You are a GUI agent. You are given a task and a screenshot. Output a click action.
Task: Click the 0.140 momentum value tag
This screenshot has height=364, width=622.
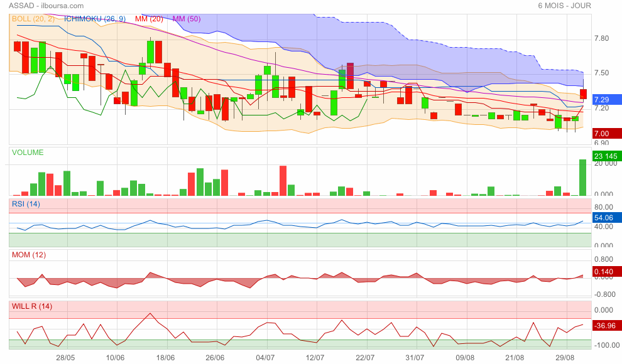coord(607,271)
